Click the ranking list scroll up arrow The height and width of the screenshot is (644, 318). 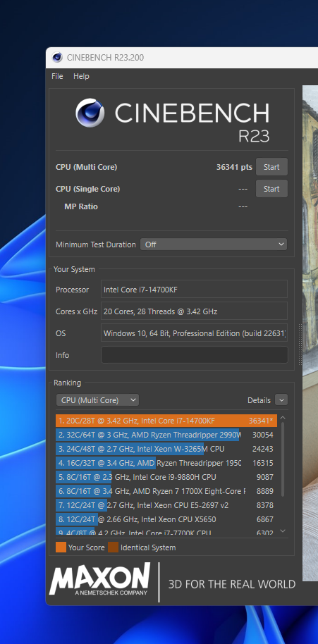click(283, 418)
